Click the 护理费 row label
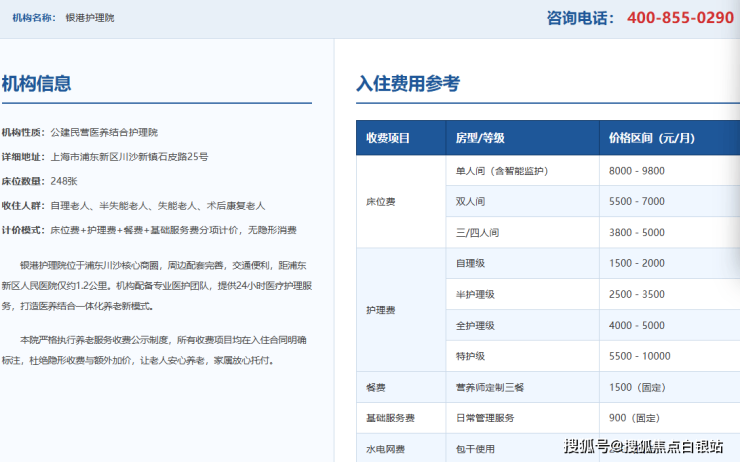Image resolution: width=740 pixels, height=462 pixels. (380, 310)
